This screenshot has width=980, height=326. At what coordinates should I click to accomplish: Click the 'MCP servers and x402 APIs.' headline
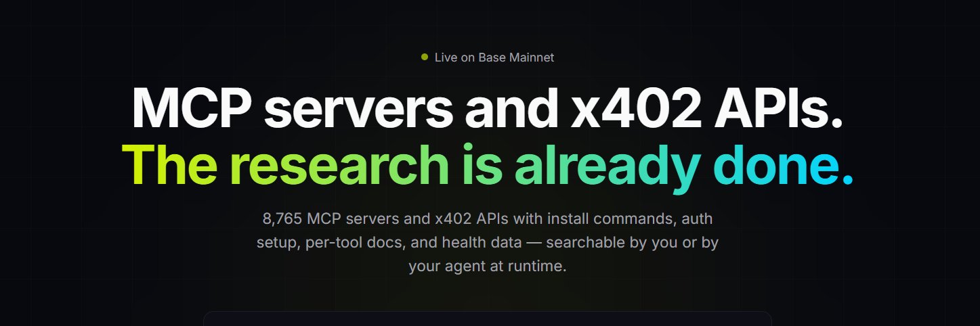488,108
